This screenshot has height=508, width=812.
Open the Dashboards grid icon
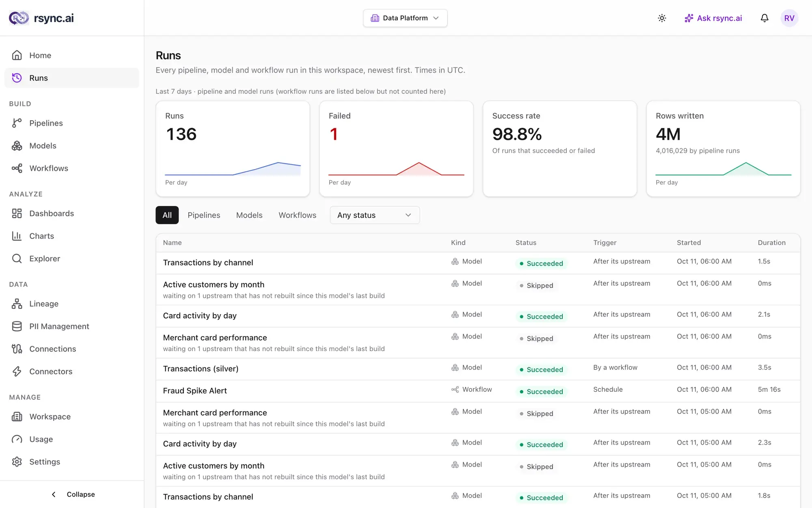[x=17, y=213]
